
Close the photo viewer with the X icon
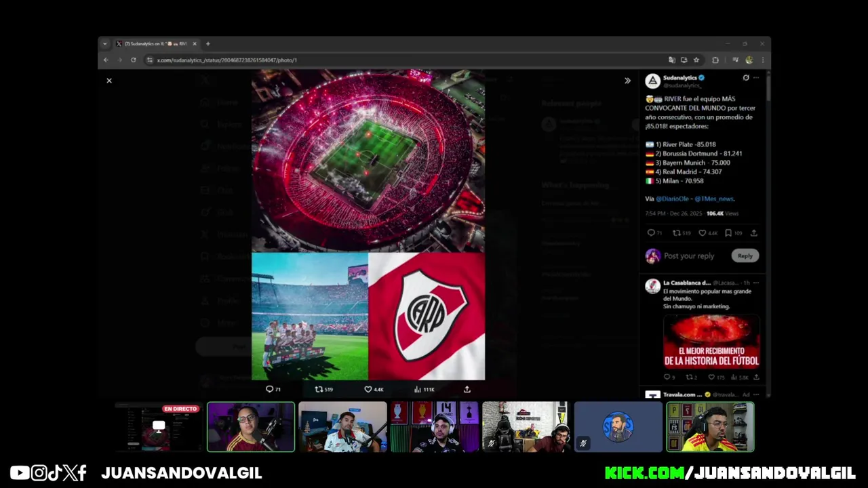pyautogui.click(x=108, y=81)
